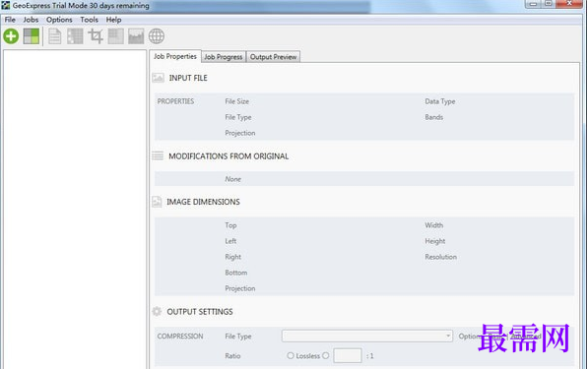The height and width of the screenshot is (369, 588).
Task: Switch to the Job Properties tab
Action: point(175,56)
